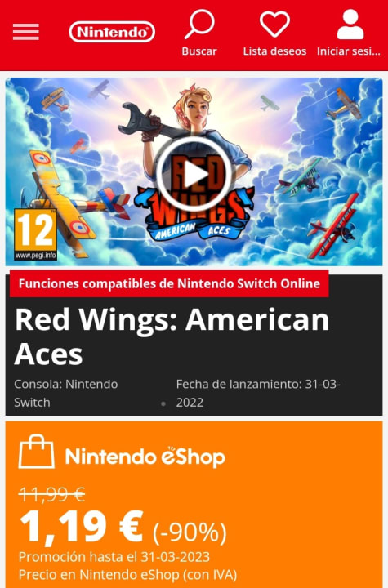
Task: Open Funciones compatibles de Nintendo Switch Online banner
Action: [x=169, y=283]
